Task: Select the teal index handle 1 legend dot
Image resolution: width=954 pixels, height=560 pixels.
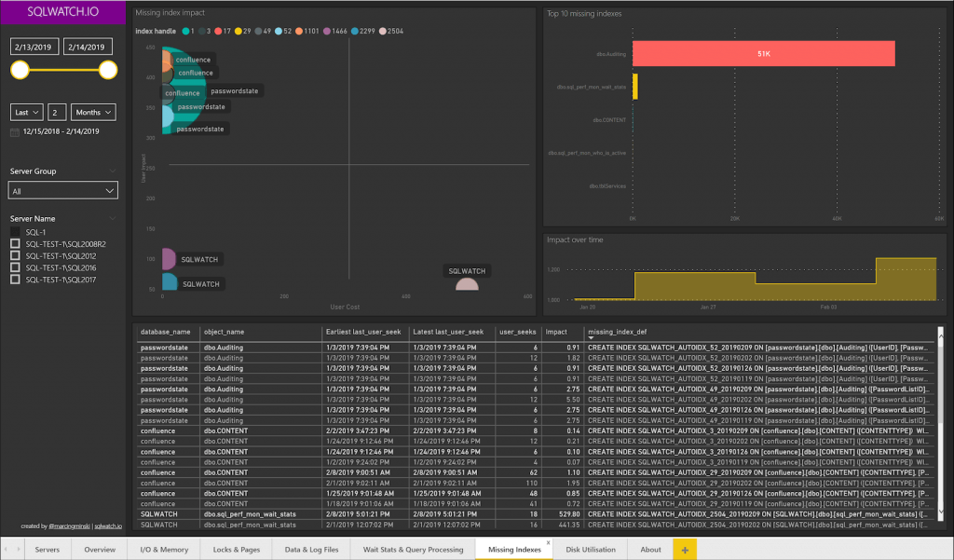Action: 185,30
